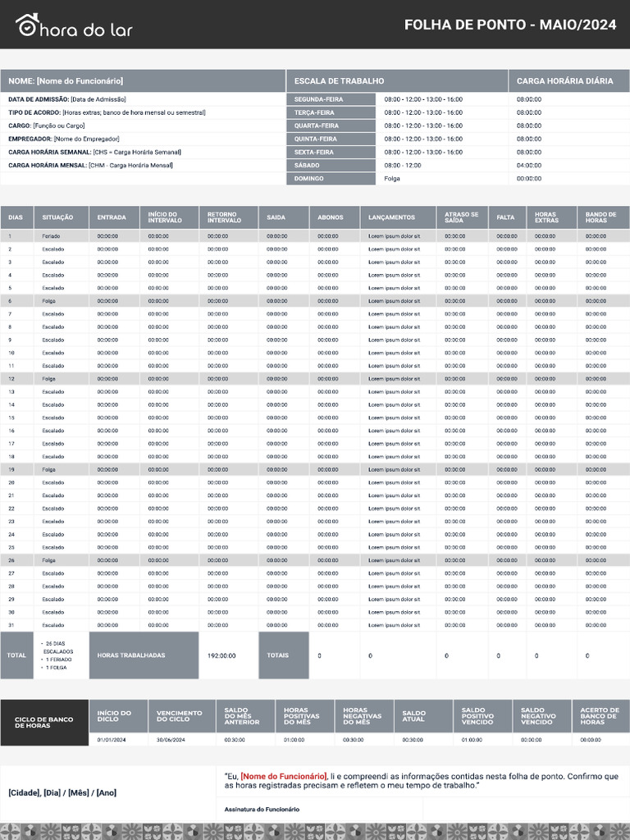The image size is (630, 840).
Task: Select the CARGA HORÁRIA DIÁRIA header
Action: (569, 81)
